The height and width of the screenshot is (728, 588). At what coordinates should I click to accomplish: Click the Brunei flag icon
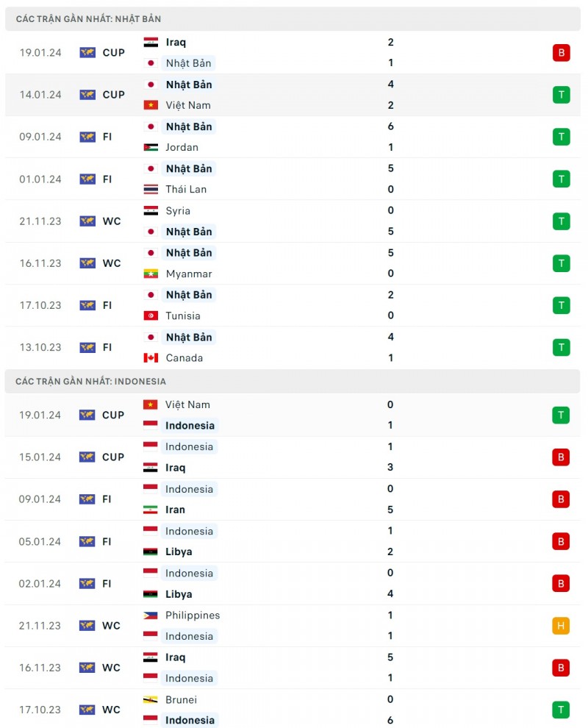151,700
